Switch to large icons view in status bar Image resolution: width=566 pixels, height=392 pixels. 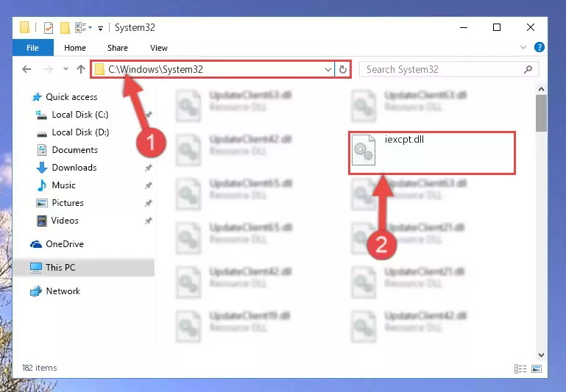(x=537, y=369)
